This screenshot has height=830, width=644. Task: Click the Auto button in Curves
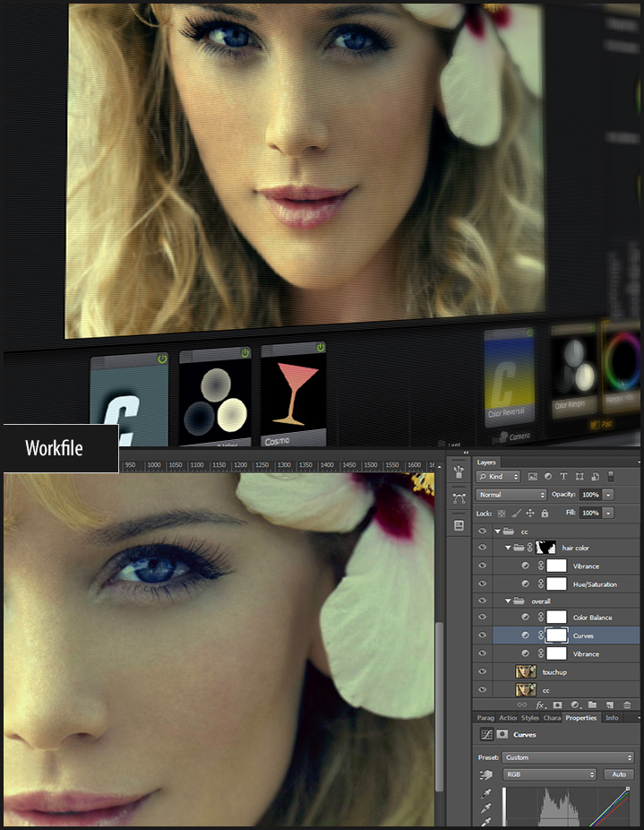pos(619,774)
